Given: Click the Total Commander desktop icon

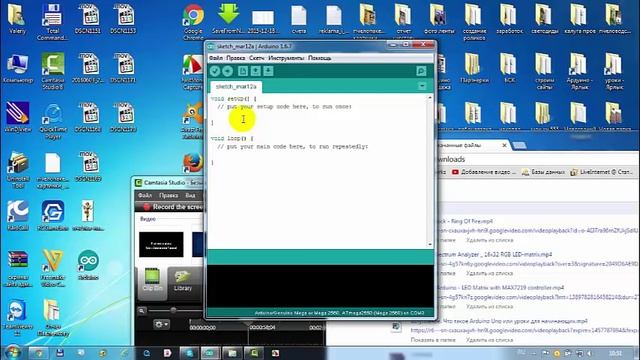Looking at the screenshot, I should click(x=52, y=22).
